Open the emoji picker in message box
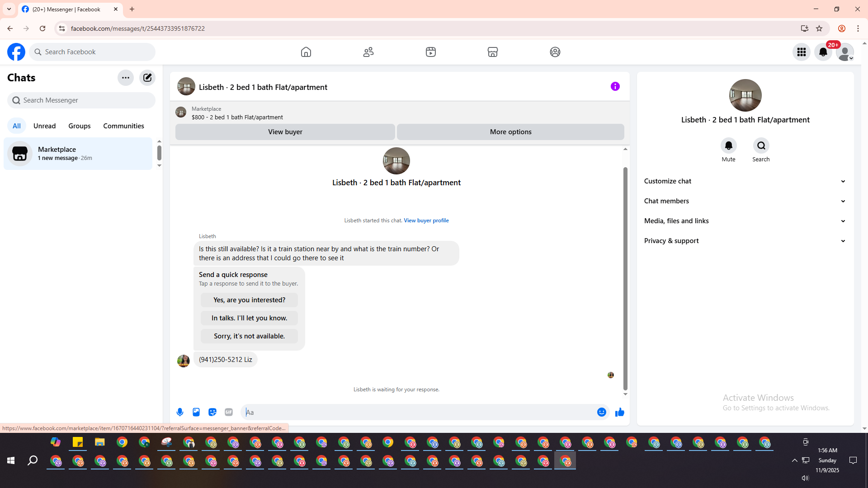Screen dimensions: 868x488 [x=601, y=412]
